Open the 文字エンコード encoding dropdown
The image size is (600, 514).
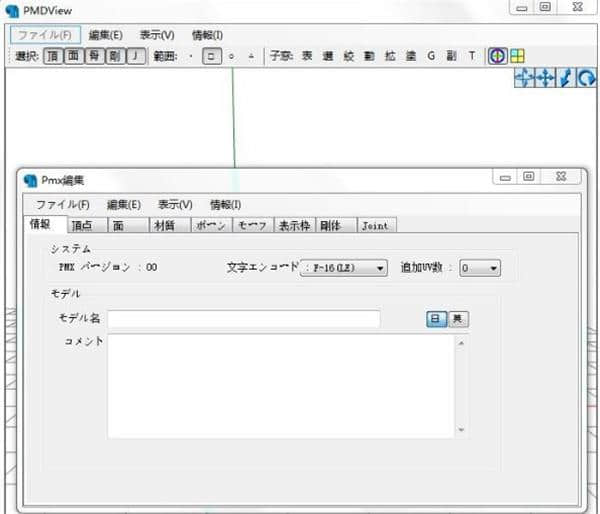click(344, 268)
